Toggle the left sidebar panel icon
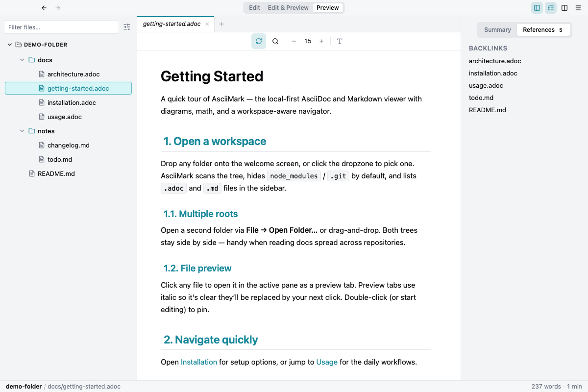This screenshot has width=588, height=392. point(537,8)
